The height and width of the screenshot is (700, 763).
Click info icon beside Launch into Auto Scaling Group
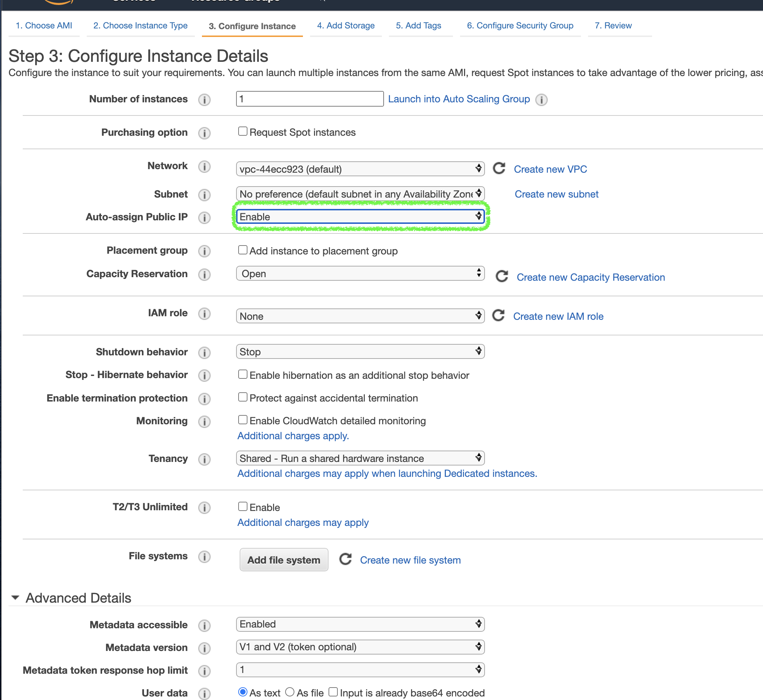pos(541,99)
